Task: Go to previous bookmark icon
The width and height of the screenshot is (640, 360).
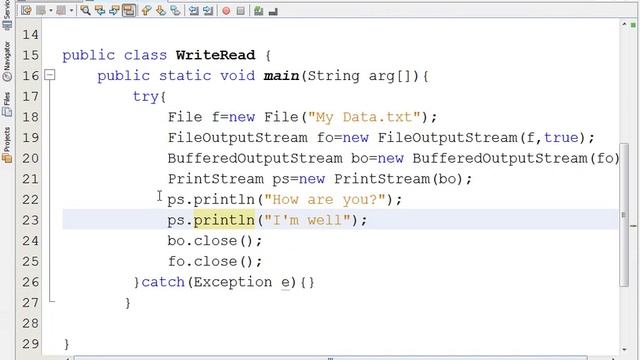Action: (x=147, y=11)
